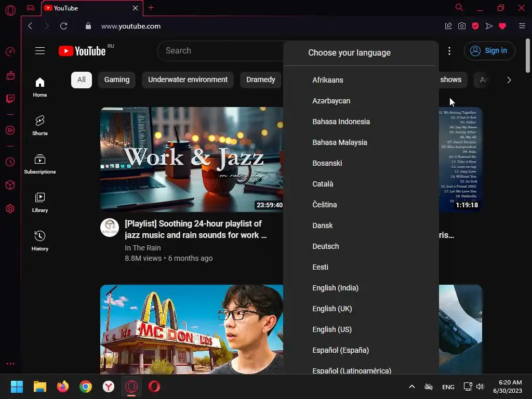Select the Dramedy filter chip
Image resolution: width=532 pixels, height=399 pixels.
261,79
